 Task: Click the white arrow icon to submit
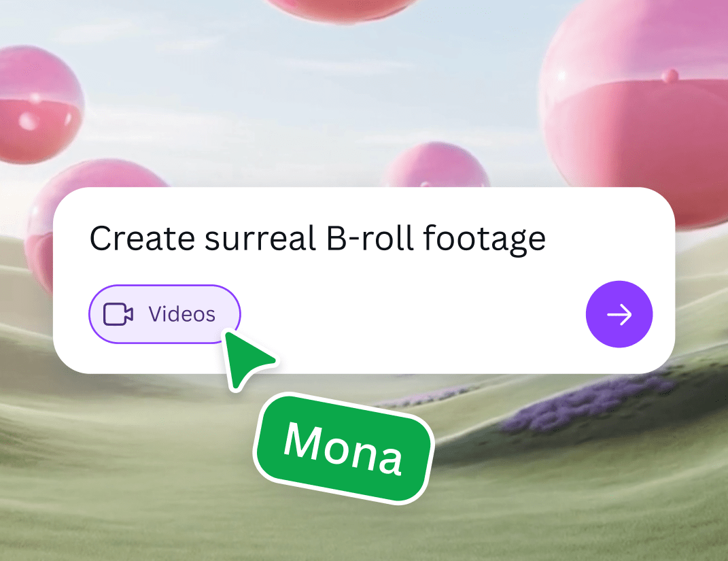tap(619, 314)
